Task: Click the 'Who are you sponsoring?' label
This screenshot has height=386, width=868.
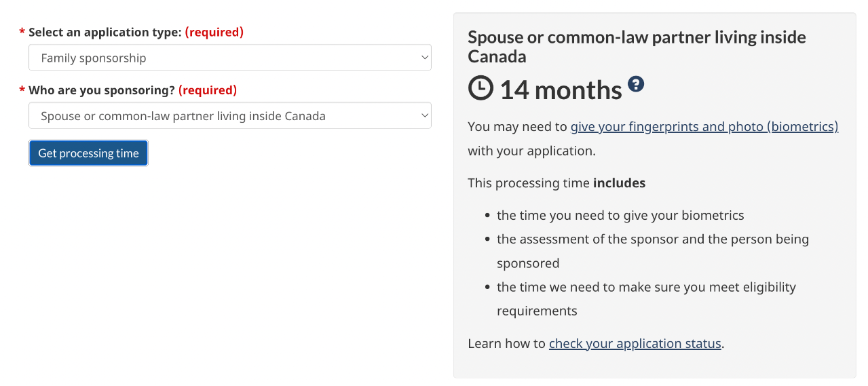Action: point(102,90)
